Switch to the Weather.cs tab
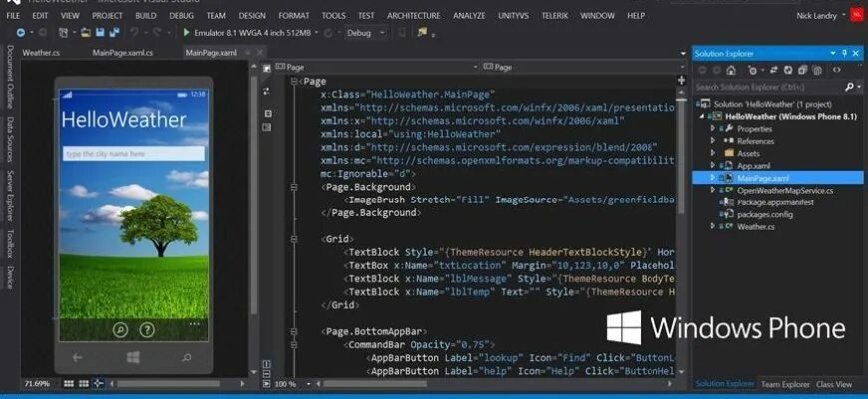Screen dimensions: 868x399 pos(41,53)
